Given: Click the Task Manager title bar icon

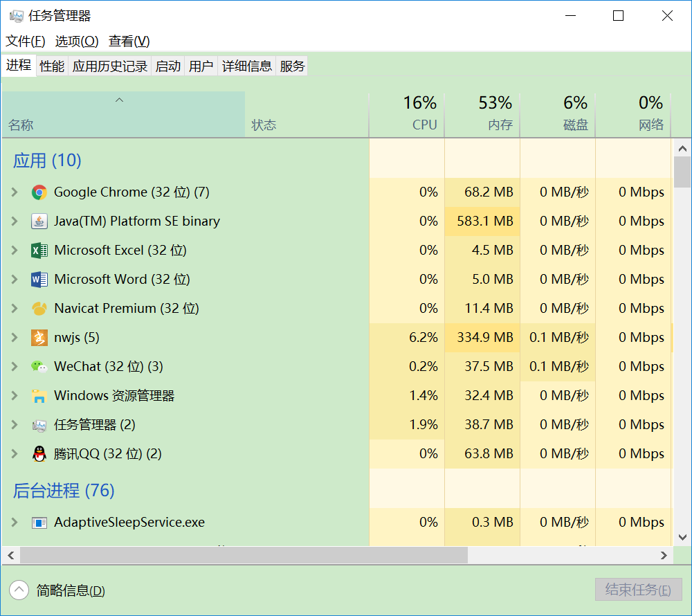Looking at the screenshot, I should click(17, 17).
